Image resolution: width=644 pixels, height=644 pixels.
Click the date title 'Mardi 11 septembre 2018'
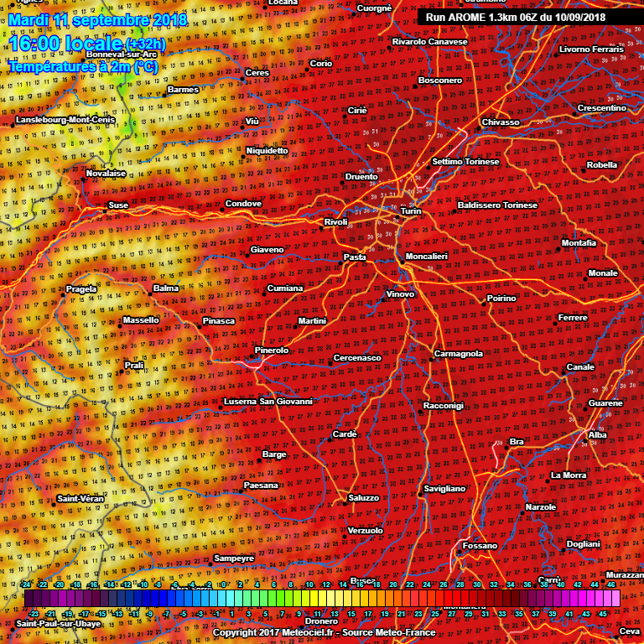point(98,20)
